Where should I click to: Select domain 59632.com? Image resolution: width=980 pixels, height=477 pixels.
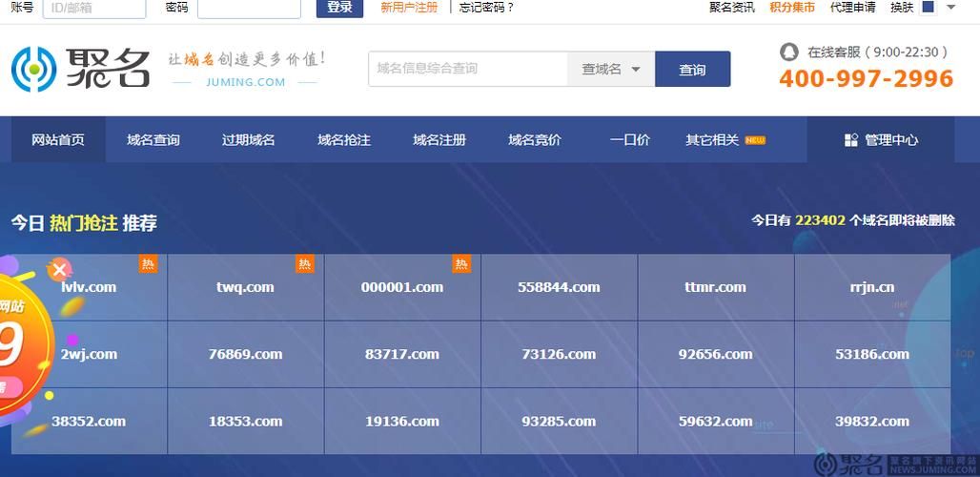pos(716,422)
